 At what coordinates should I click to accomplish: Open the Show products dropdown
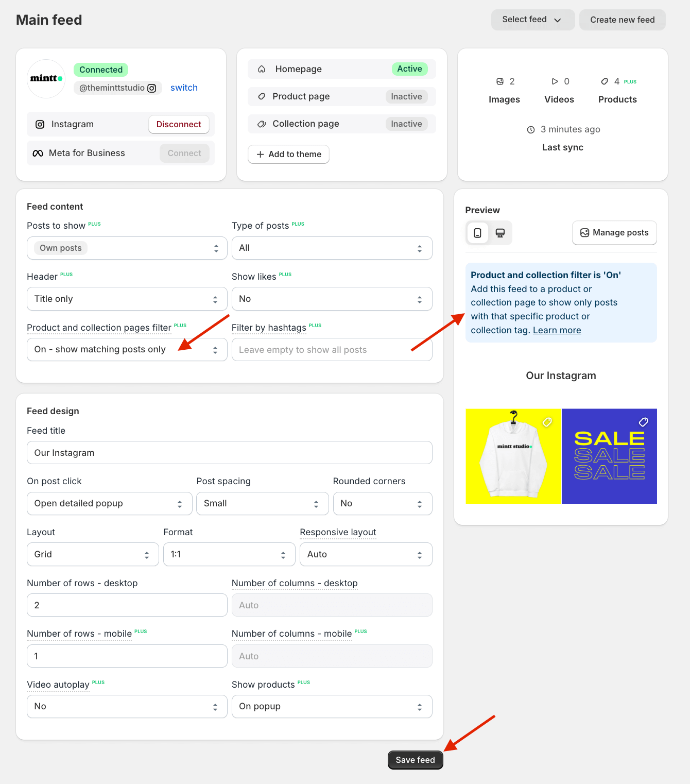point(332,706)
